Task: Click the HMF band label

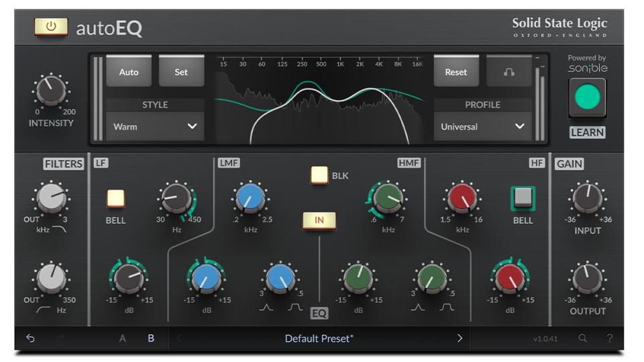Action: pyautogui.click(x=409, y=163)
